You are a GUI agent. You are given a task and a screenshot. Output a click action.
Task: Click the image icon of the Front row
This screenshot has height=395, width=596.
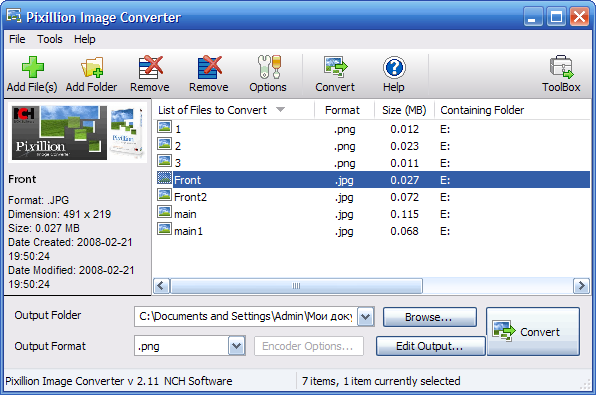coord(165,178)
